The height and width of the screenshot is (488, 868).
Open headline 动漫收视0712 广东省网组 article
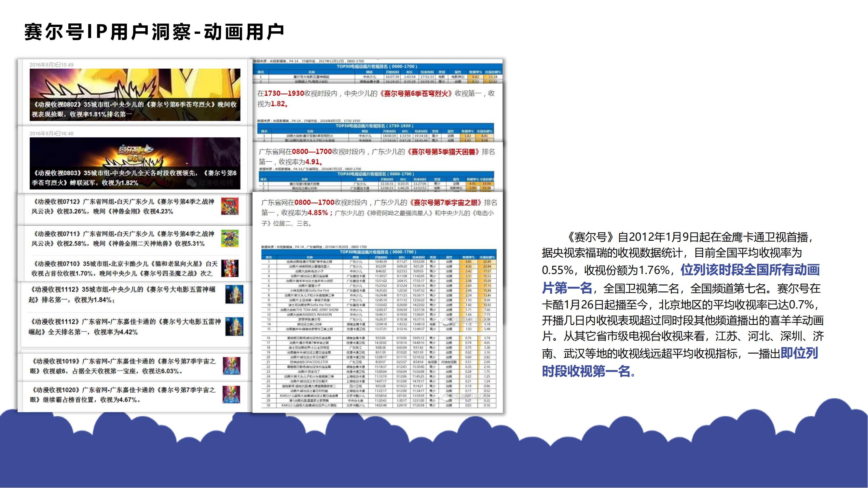123,207
